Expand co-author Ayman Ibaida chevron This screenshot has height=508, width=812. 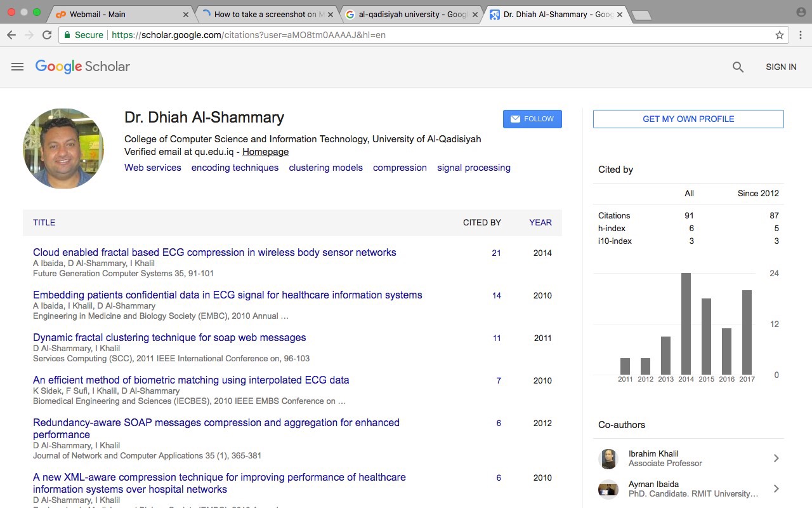coord(776,488)
